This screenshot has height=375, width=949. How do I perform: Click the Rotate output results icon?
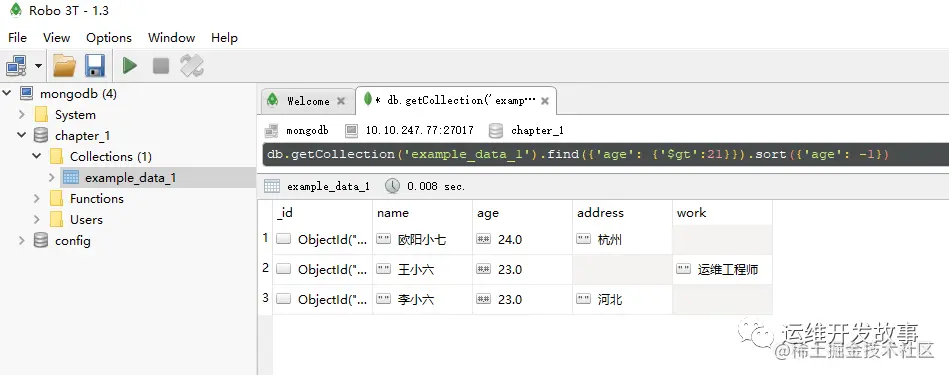tap(192, 65)
